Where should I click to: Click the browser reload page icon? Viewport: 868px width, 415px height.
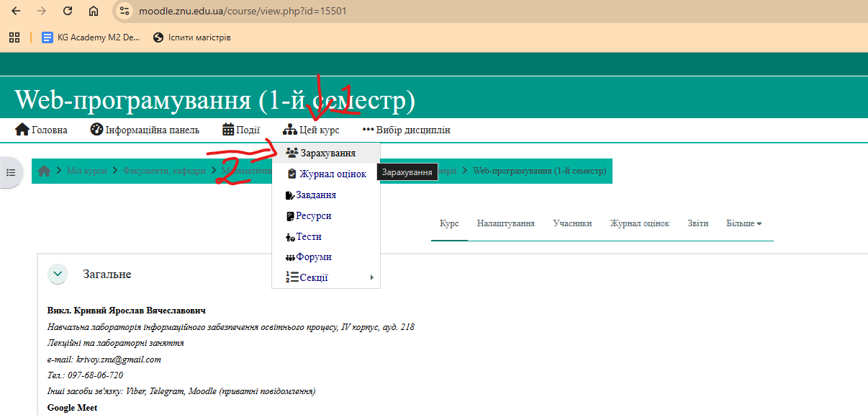68,11
